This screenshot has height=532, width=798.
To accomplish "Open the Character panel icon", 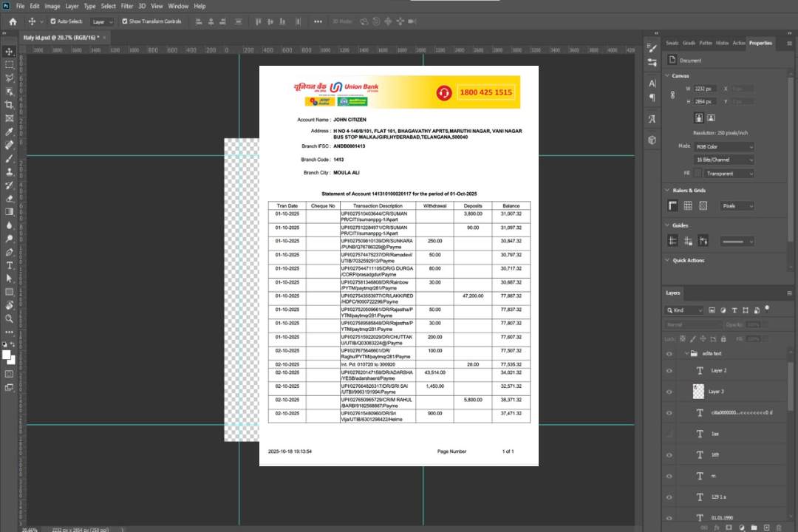I will [x=652, y=83].
